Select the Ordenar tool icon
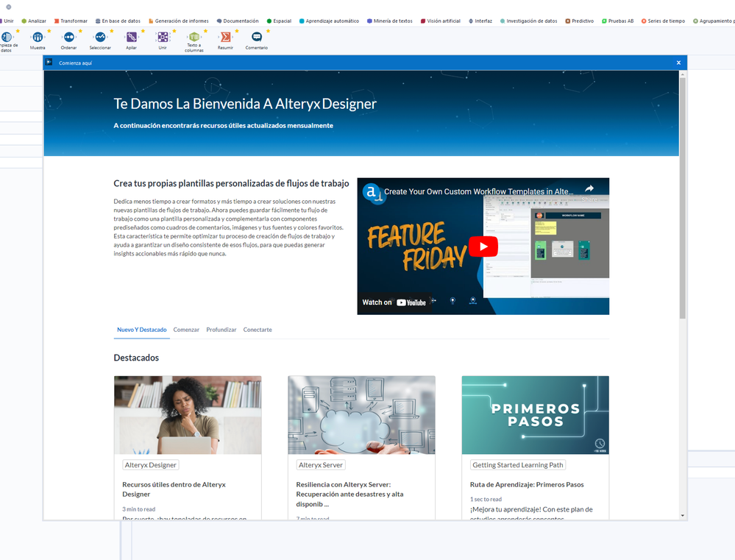This screenshot has width=735, height=560. (x=69, y=37)
